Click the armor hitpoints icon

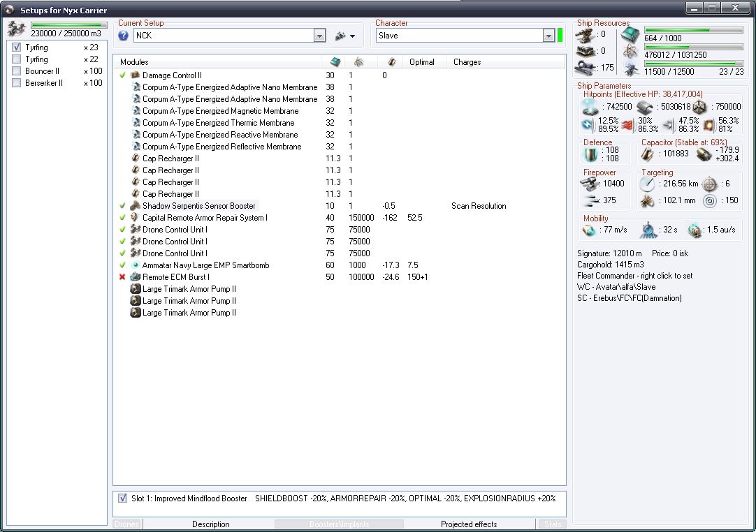(645, 107)
